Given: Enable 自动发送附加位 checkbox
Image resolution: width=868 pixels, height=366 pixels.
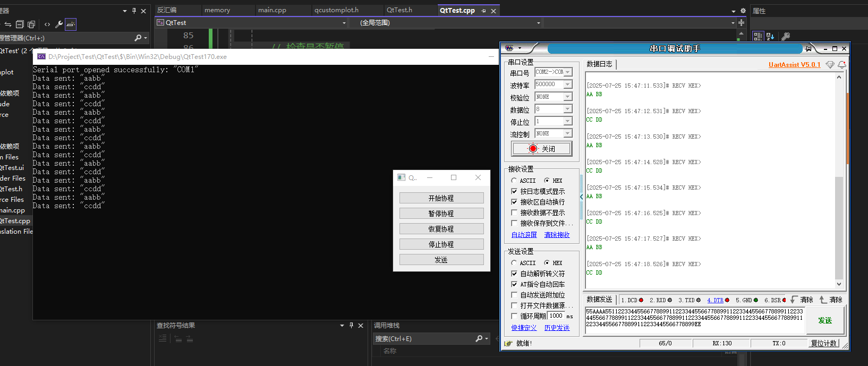Looking at the screenshot, I should coord(514,295).
